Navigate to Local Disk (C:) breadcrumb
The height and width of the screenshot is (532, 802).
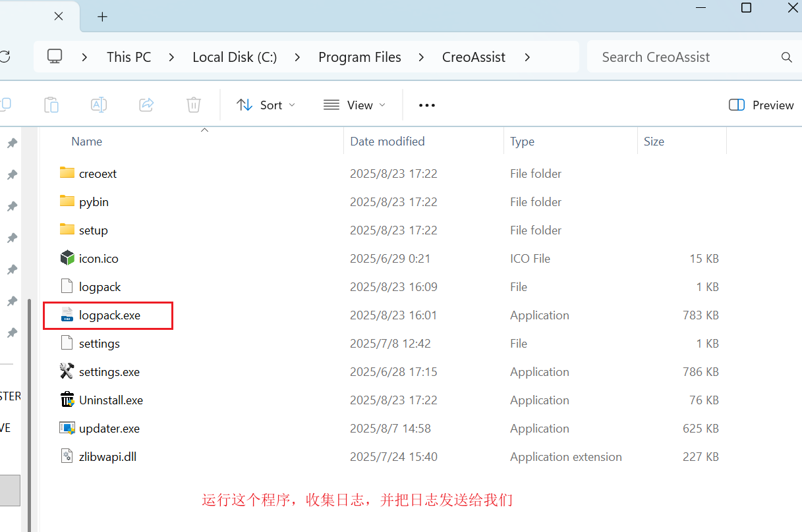pos(235,57)
